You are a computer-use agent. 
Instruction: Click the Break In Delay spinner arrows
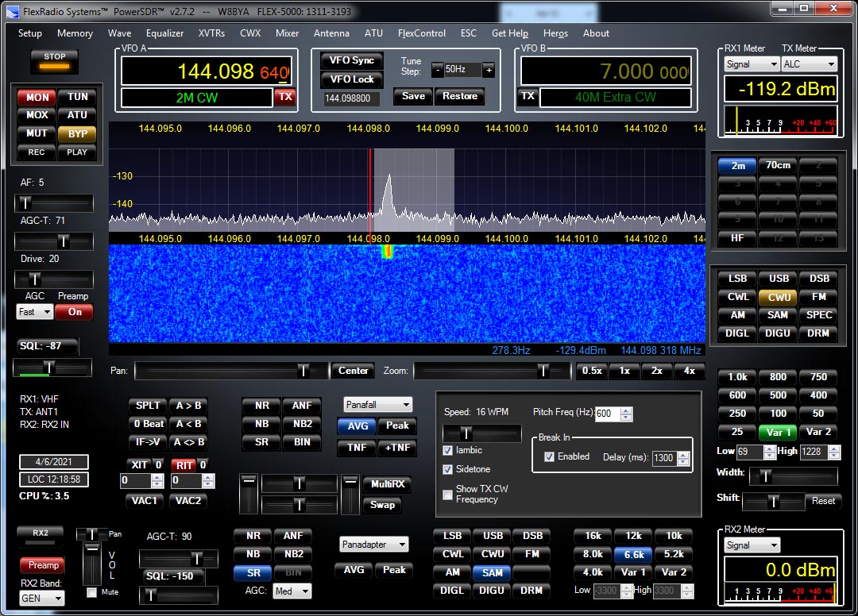point(683,458)
